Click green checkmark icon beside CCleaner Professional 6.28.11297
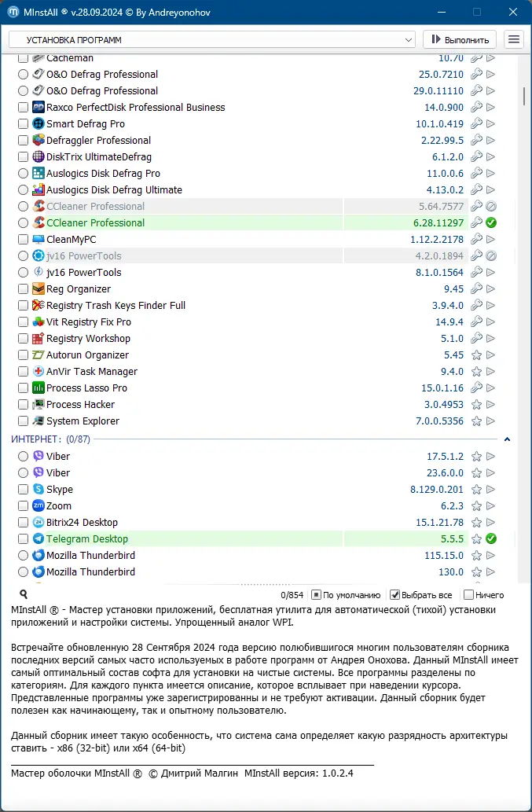 [491, 222]
